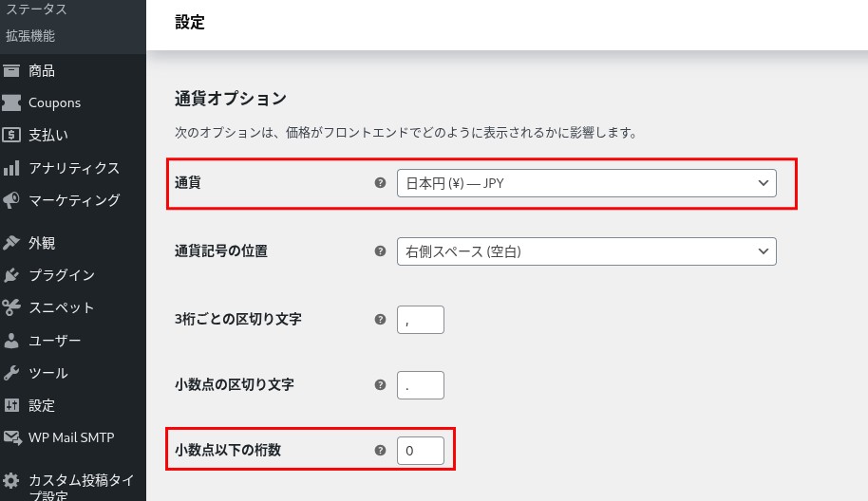The image size is (868, 501).
Task: Click the アナリティクス bar chart icon
Action: click(12, 168)
